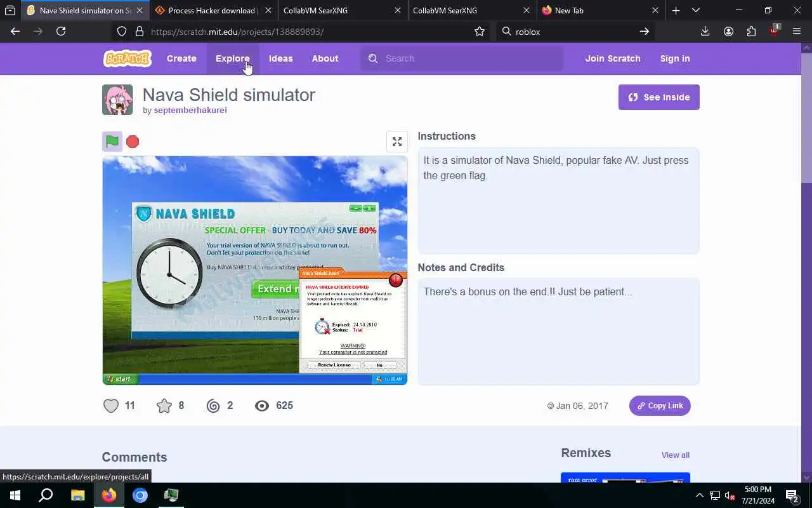Click the See inside button
The image size is (812, 508).
[x=659, y=97]
